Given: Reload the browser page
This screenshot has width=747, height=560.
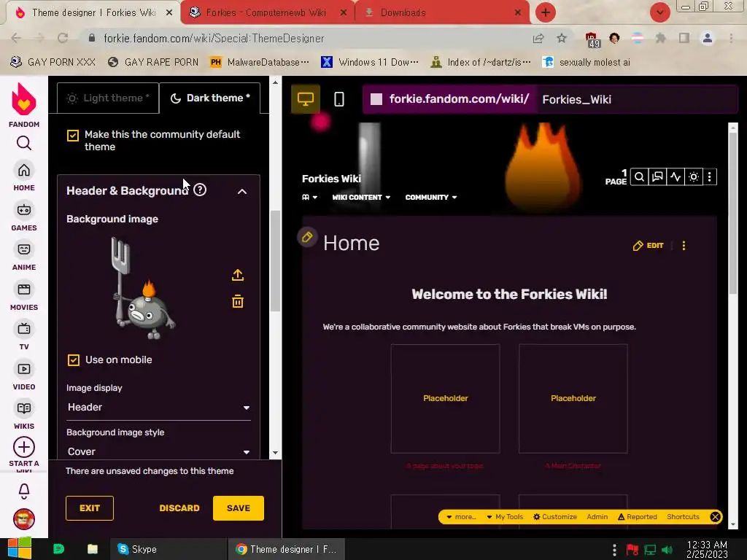Looking at the screenshot, I should pyautogui.click(x=63, y=38).
